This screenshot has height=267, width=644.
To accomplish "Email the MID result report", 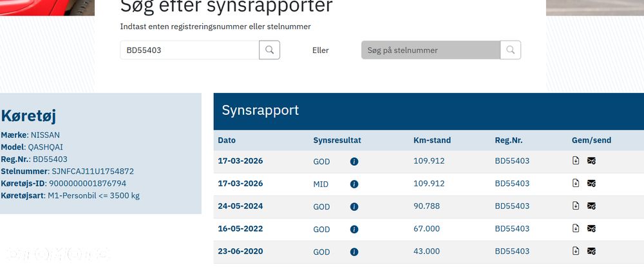I will coord(591,183).
